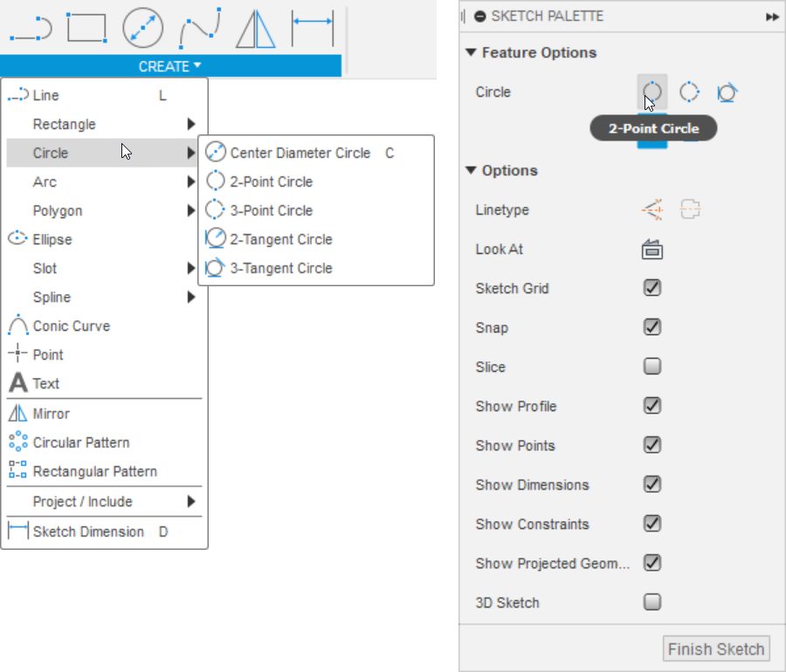The image size is (786, 672).
Task: Choose 2-Point Circle in the submenu
Action: coord(316,182)
